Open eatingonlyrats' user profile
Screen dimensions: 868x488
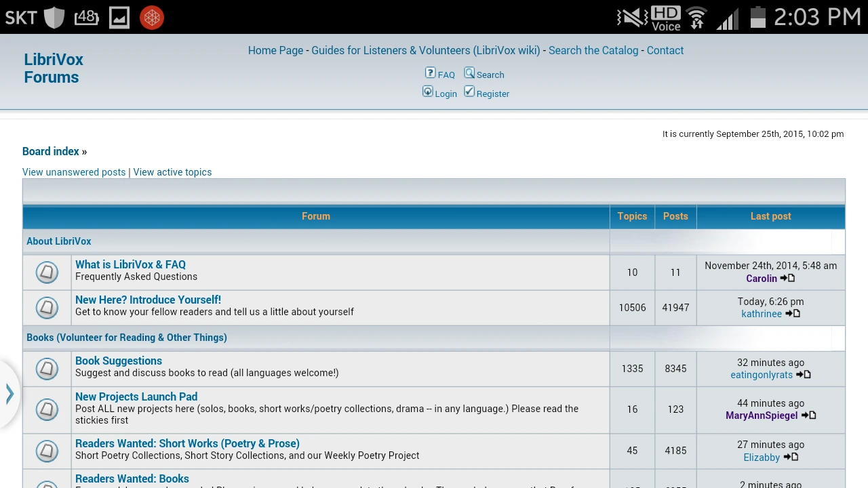click(x=762, y=375)
